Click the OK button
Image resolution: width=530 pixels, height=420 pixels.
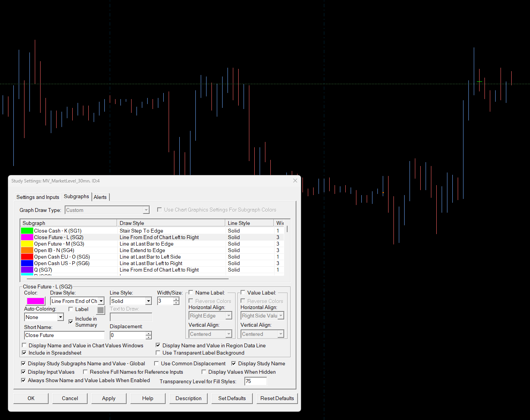coord(31,398)
